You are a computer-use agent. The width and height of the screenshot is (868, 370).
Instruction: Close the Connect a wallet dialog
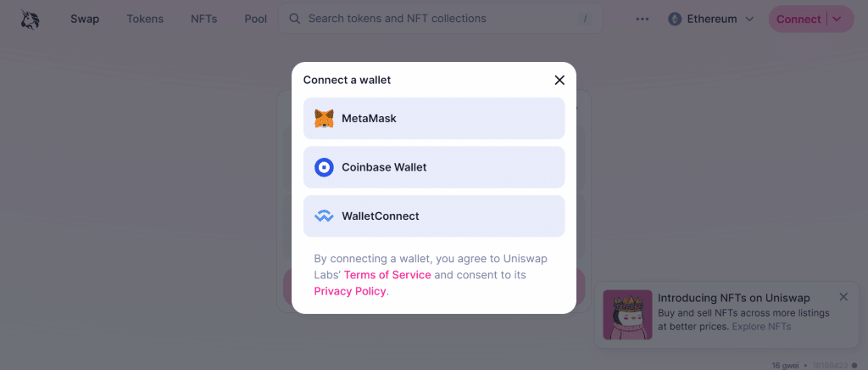pos(559,81)
